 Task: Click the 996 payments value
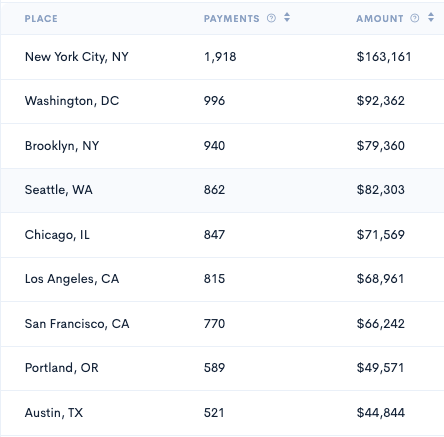tap(214, 101)
